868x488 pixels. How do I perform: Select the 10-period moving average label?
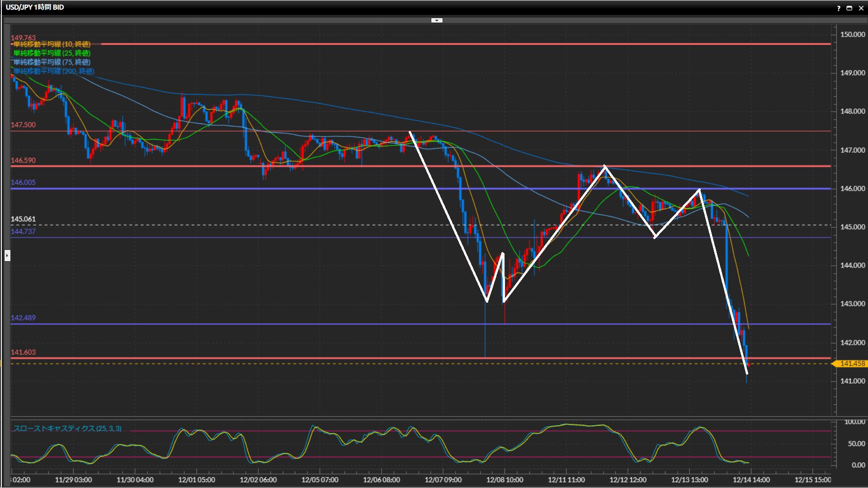tap(52, 44)
